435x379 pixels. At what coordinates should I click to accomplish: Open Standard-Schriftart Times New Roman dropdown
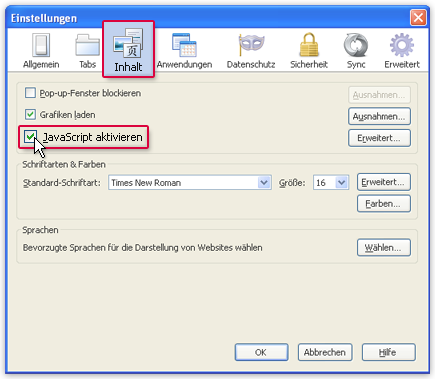[x=190, y=183]
